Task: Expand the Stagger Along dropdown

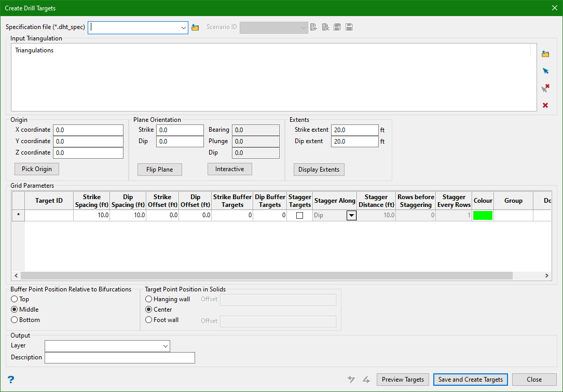Action: [351, 215]
